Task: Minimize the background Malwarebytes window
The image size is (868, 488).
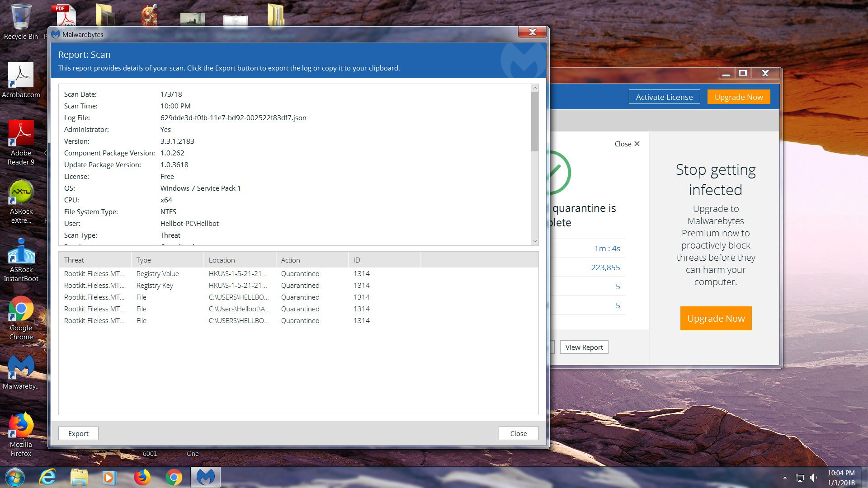Action: point(726,73)
